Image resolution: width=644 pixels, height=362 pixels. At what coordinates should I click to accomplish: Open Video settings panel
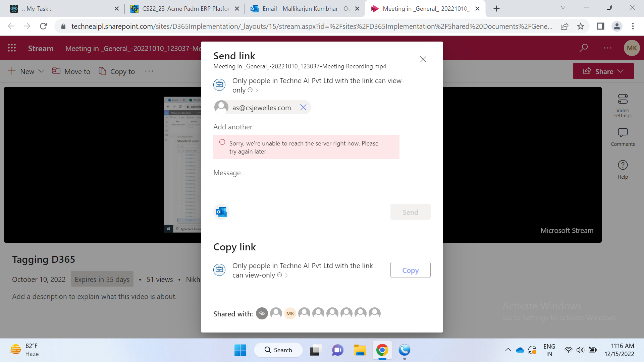coord(623,106)
